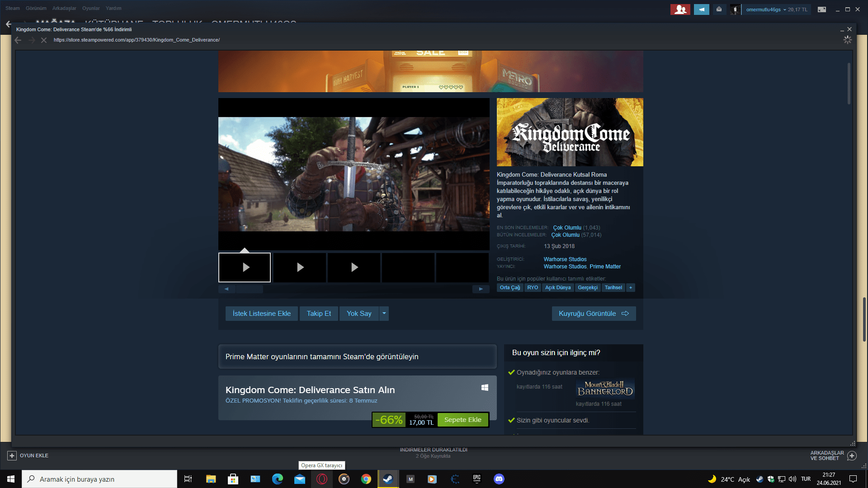Open Google Chrome from the taskbar

coord(366,479)
